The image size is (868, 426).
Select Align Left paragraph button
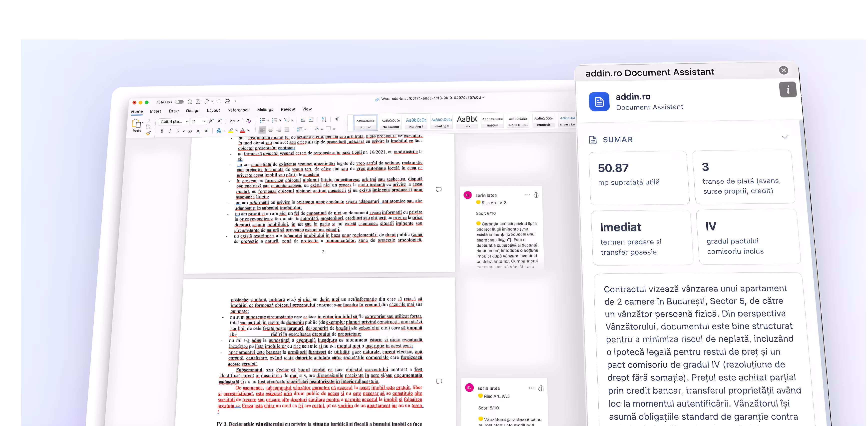[x=262, y=130]
